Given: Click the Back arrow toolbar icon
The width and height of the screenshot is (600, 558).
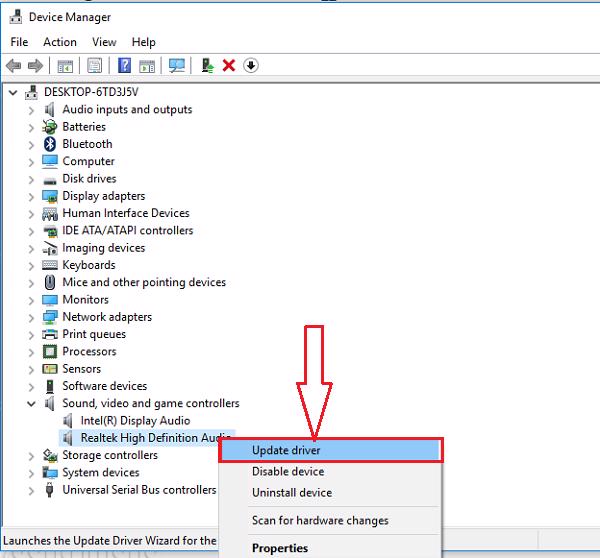Looking at the screenshot, I should point(13,66).
